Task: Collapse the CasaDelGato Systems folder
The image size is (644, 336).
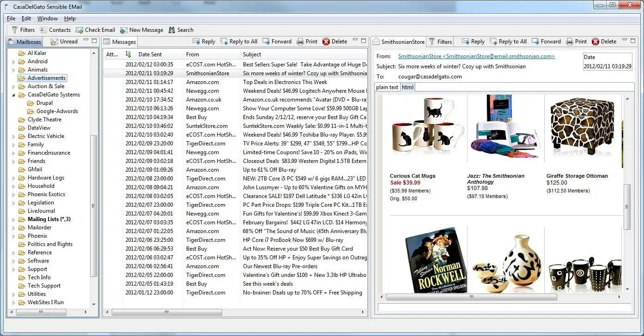Action: click(14, 95)
